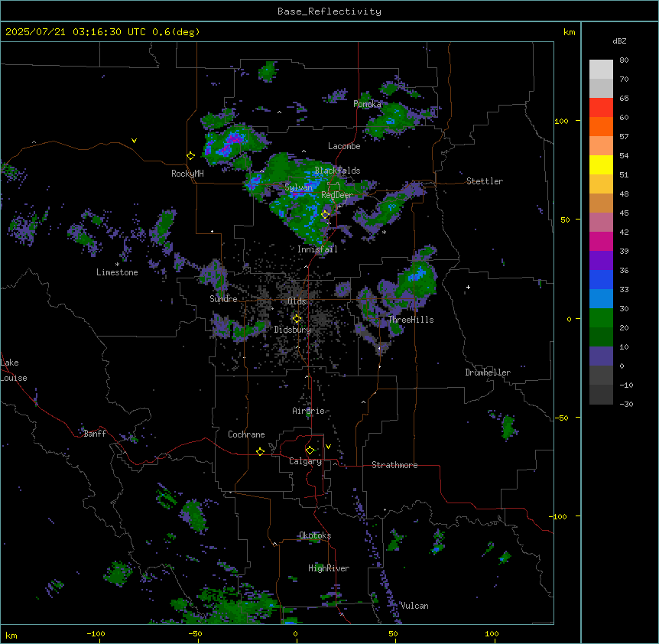Choose the dark green swatch between 20 and 10
The height and width of the screenshot is (644, 659).
[x=601, y=337]
